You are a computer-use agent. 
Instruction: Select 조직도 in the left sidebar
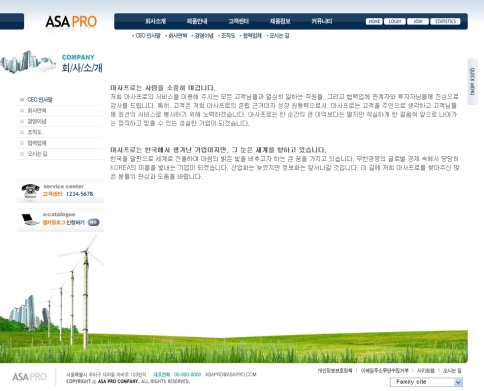pos(34,132)
